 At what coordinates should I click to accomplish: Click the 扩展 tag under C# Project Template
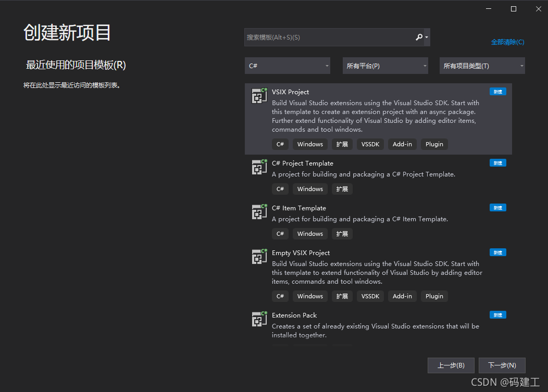(342, 188)
